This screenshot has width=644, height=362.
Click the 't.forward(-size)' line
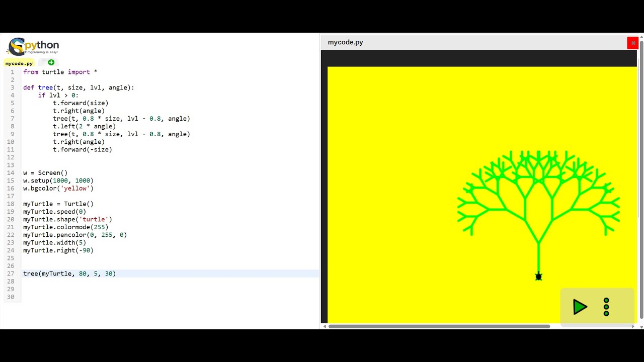83,149
